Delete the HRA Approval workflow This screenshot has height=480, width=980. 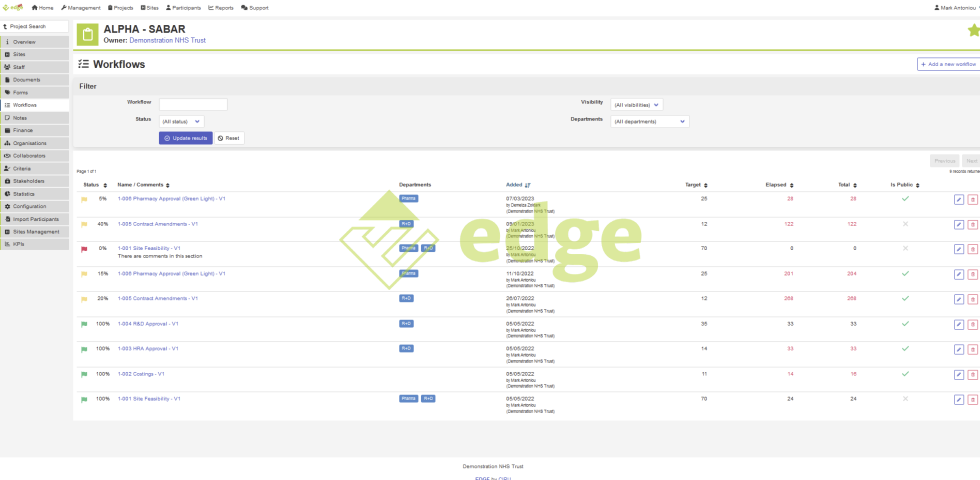coord(972,349)
